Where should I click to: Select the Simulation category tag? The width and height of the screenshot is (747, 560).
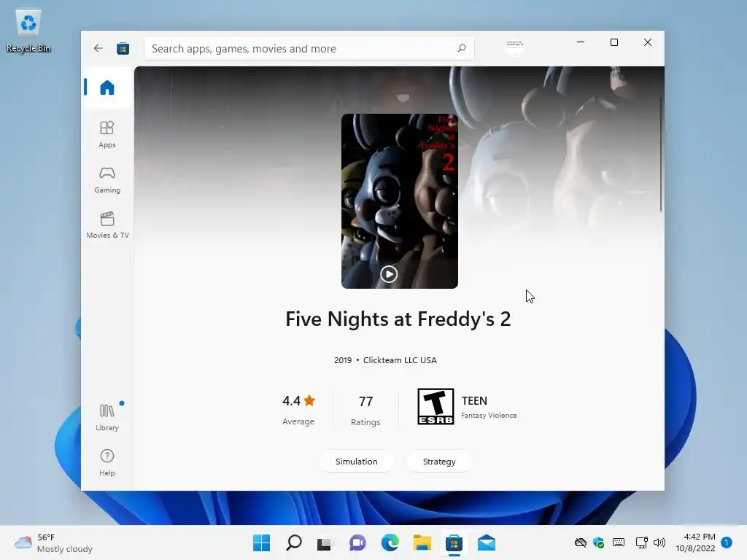(x=356, y=462)
